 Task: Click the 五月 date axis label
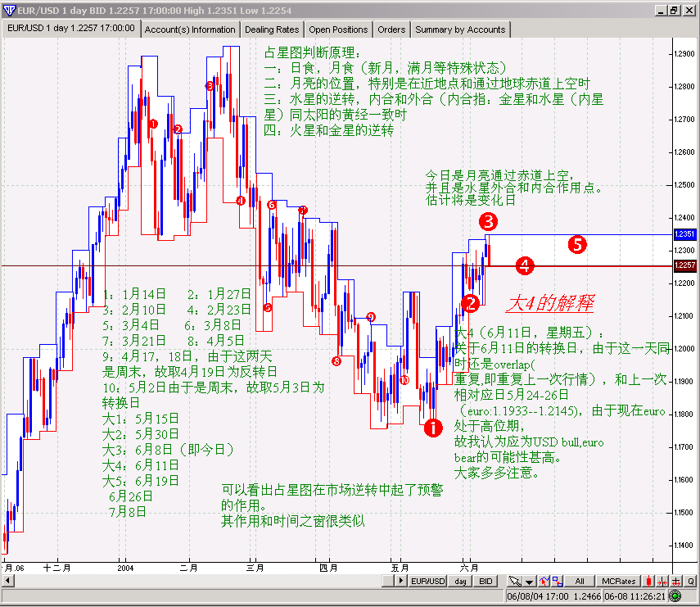pyautogui.click(x=400, y=568)
